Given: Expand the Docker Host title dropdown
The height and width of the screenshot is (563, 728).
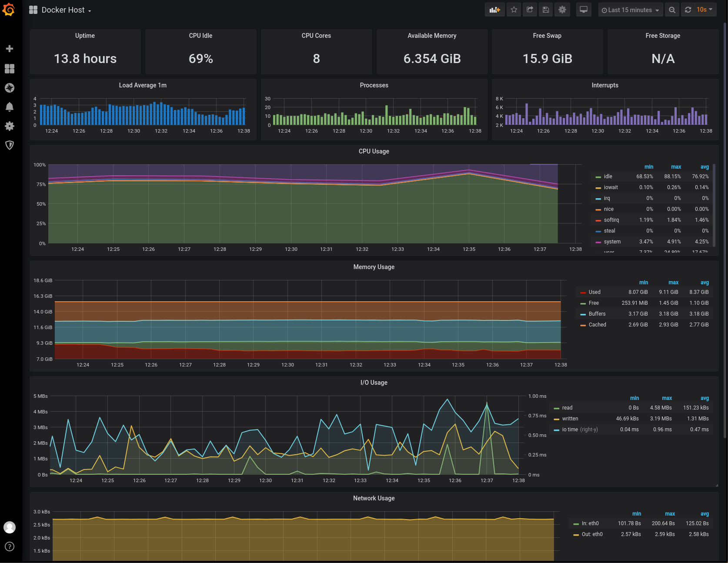Looking at the screenshot, I should pos(89,10).
